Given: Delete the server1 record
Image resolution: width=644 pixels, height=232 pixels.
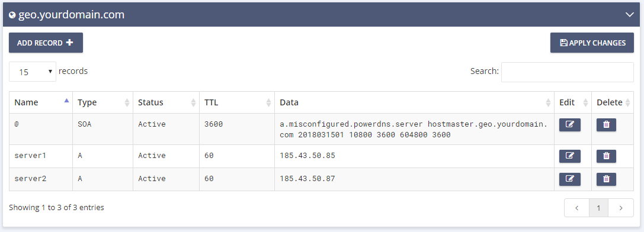Looking at the screenshot, I should point(606,156).
